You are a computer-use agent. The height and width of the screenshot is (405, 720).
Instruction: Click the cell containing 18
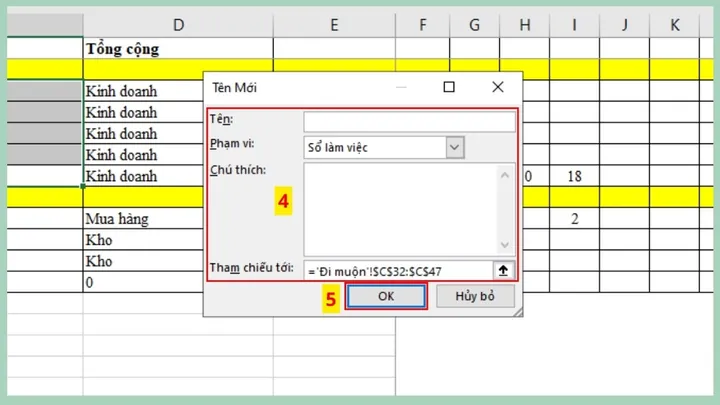574,176
